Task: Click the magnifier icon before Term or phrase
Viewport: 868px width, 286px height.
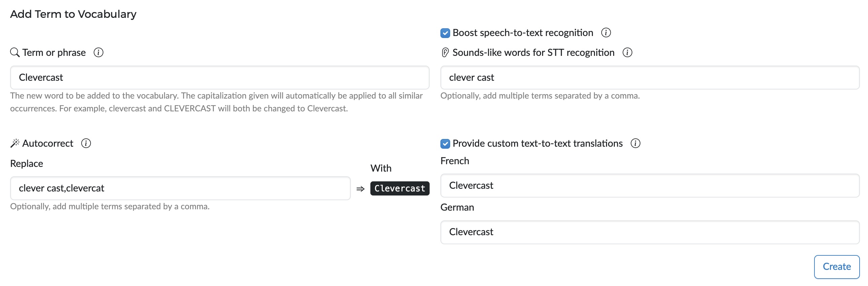Action: [15, 52]
